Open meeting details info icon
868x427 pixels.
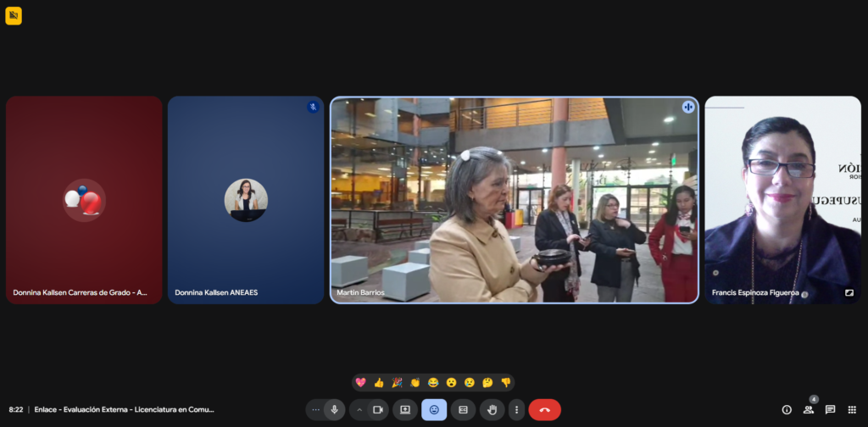[x=787, y=410]
